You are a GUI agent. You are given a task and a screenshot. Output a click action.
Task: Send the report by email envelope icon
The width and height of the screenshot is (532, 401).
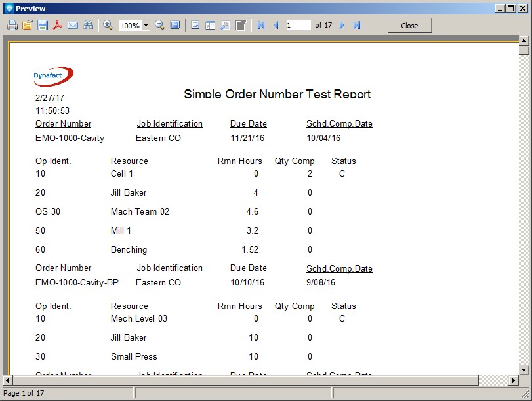[73, 25]
